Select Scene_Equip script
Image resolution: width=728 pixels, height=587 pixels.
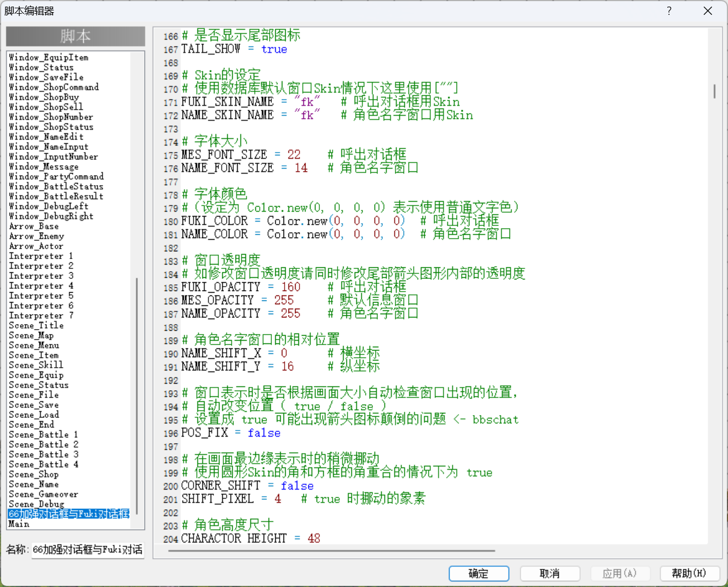coord(36,375)
